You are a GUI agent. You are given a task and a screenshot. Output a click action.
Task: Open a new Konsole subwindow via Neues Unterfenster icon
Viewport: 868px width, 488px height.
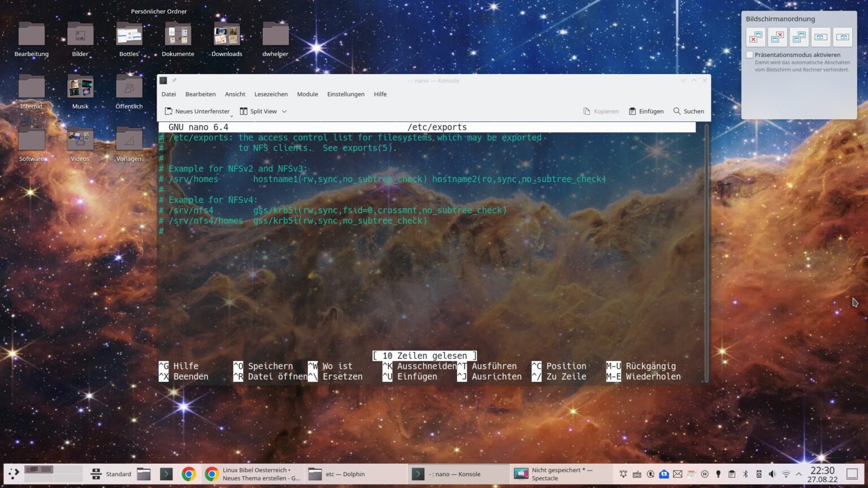click(168, 111)
